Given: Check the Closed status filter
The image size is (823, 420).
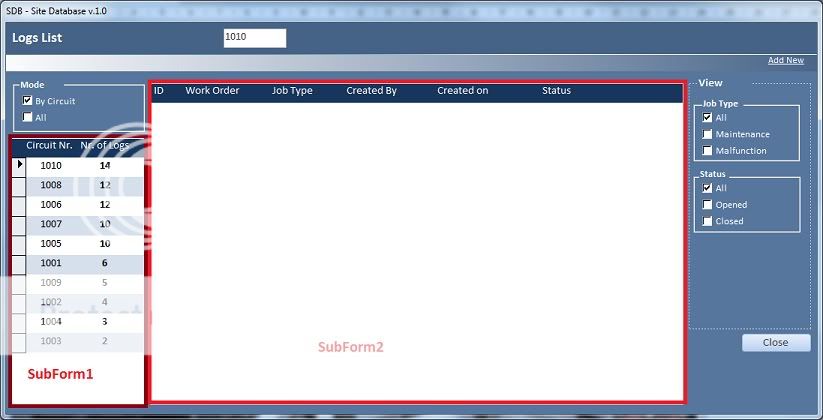Looking at the screenshot, I should point(708,221).
